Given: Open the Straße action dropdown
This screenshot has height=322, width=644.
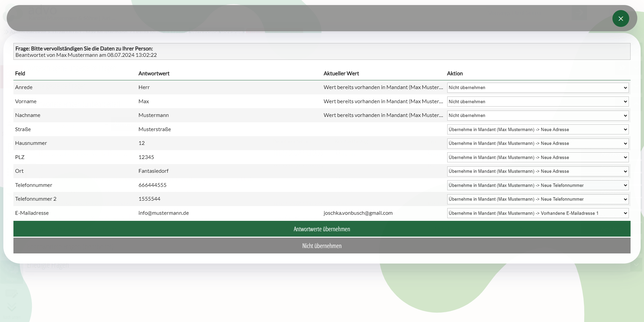Looking at the screenshot, I should (x=538, y=129).
